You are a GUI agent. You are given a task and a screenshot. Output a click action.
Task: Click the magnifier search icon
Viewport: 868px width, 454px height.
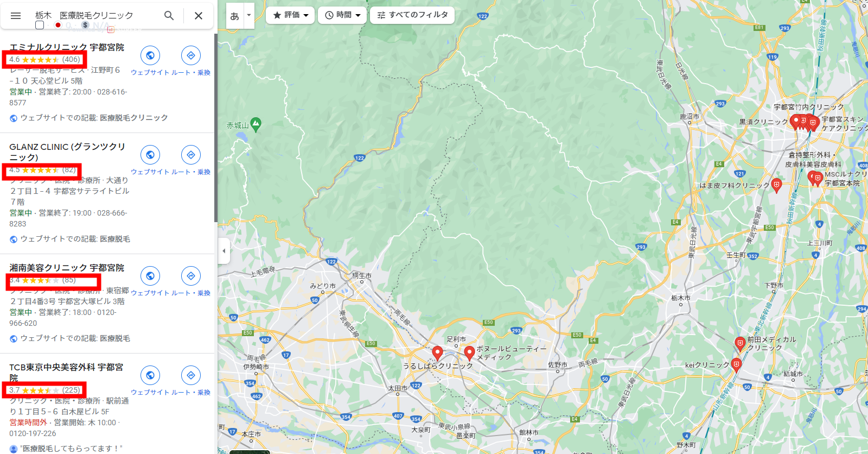[x=169, y=16]
